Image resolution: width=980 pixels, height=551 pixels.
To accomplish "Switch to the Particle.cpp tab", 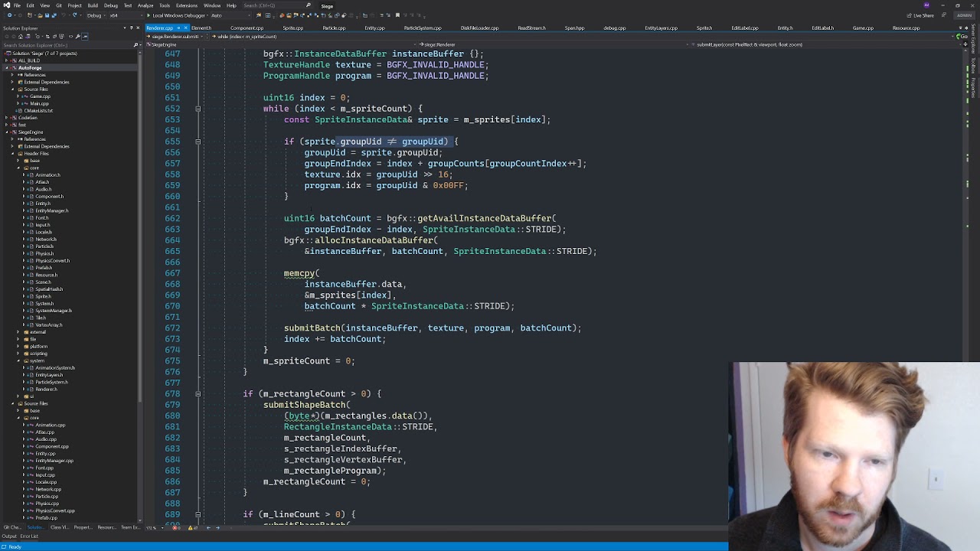I will (x=334, y=28).
